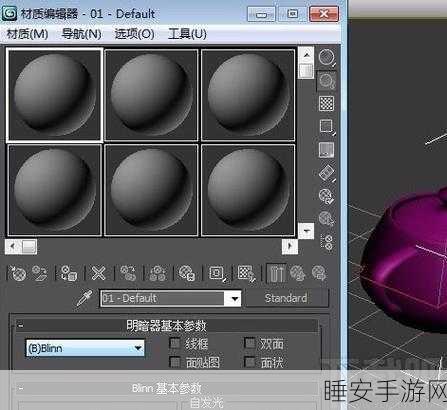Select the top-left active sample slot
This screenshot has width=447, height=410.
[54, 95]
